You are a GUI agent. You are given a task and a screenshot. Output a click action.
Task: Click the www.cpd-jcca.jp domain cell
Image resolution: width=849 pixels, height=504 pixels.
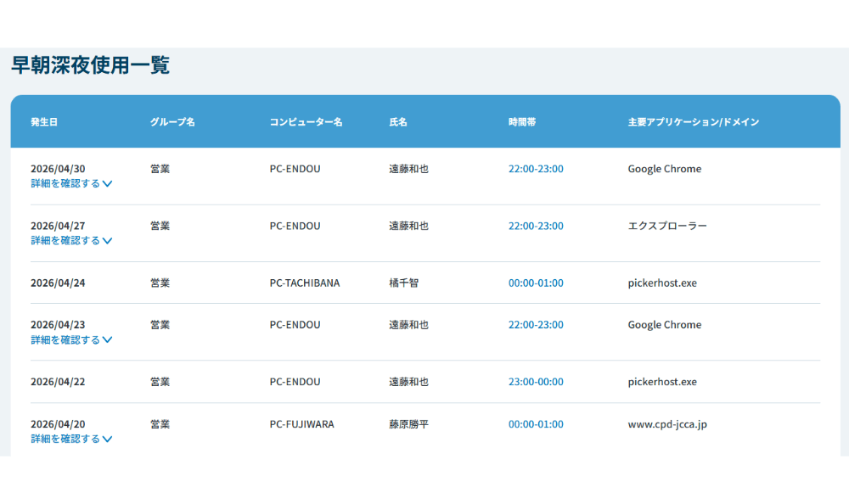point(667,424)
